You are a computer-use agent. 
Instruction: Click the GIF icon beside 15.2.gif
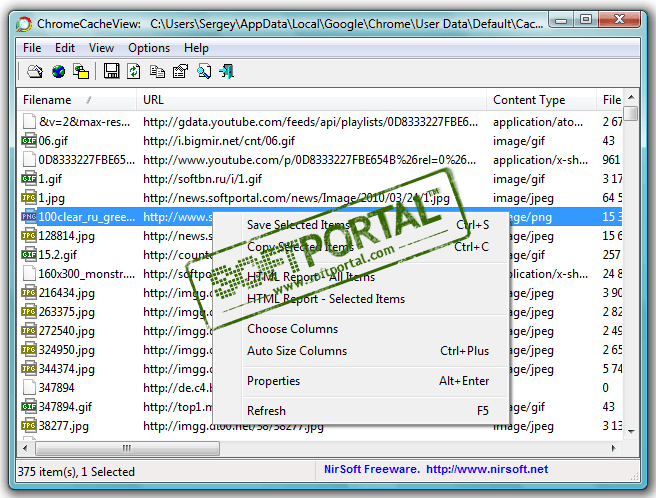tap(28, 254)
